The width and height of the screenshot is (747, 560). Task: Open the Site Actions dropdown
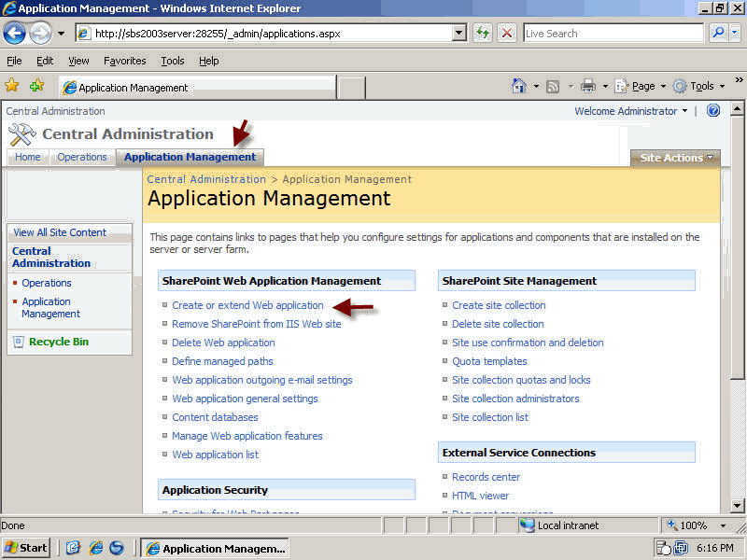tap(675, 158)
